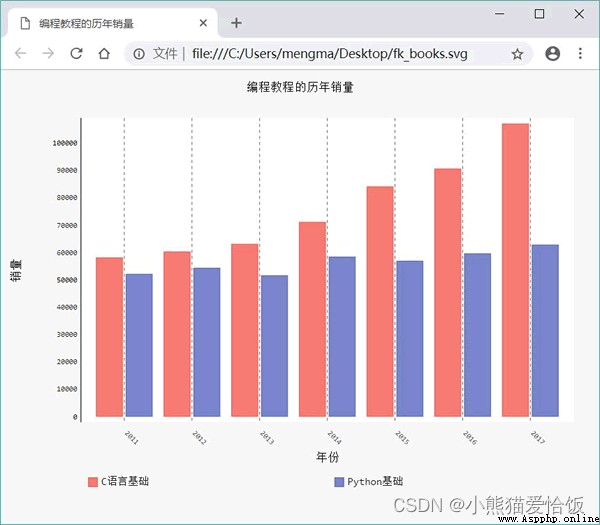This screenshot has height=525, width=600.
Task: Bookmark this page with star icon
Action: click(x=517, y=54)
